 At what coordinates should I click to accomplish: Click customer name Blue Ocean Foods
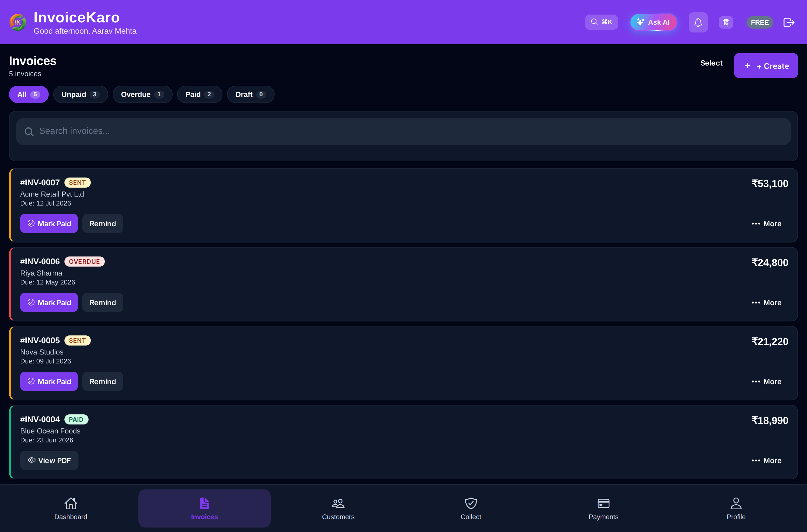[50, 431]
